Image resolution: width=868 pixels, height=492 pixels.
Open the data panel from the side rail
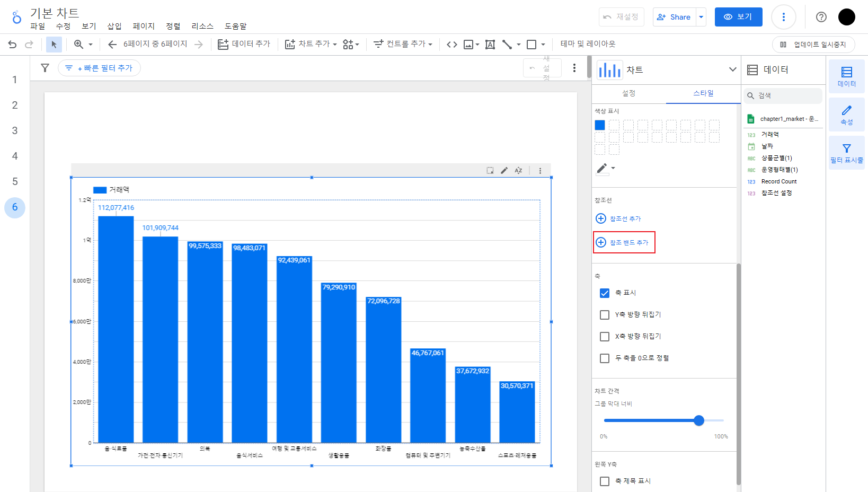847,76
